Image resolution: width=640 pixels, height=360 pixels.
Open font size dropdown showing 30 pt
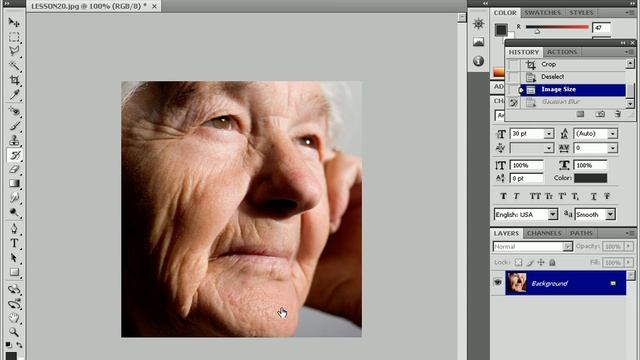549,133
